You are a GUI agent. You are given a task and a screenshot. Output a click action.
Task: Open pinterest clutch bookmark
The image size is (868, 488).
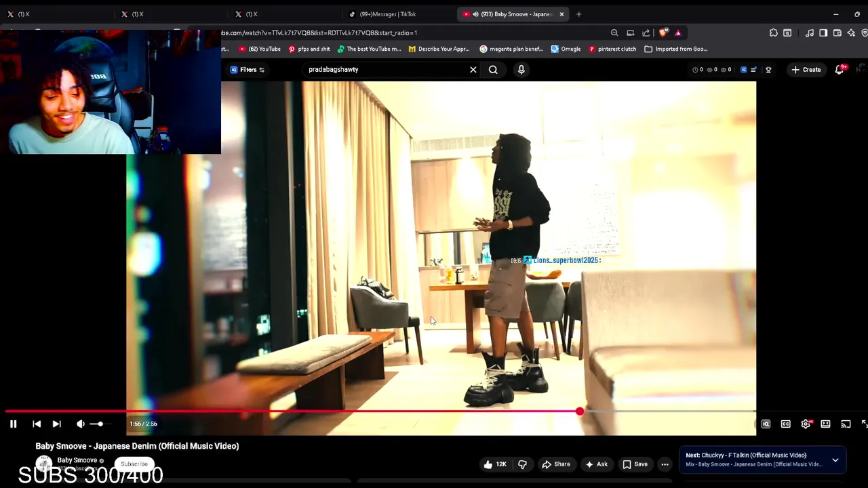(x=612, y=49)
